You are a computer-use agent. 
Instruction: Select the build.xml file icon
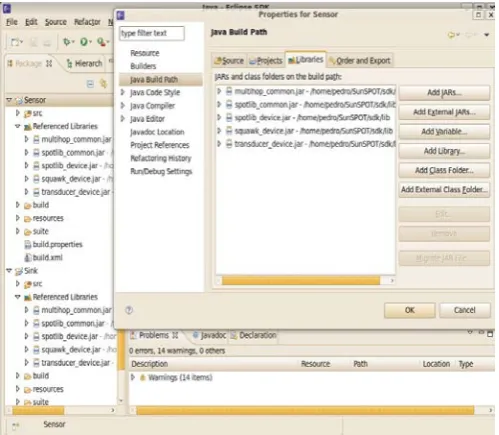[28, 257]
